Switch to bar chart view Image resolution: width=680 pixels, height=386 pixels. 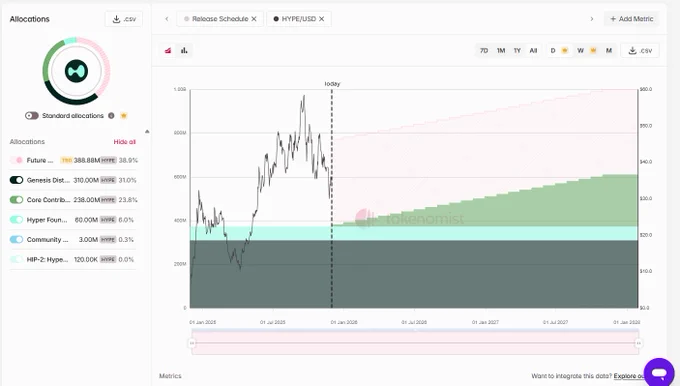pos(184,51)
